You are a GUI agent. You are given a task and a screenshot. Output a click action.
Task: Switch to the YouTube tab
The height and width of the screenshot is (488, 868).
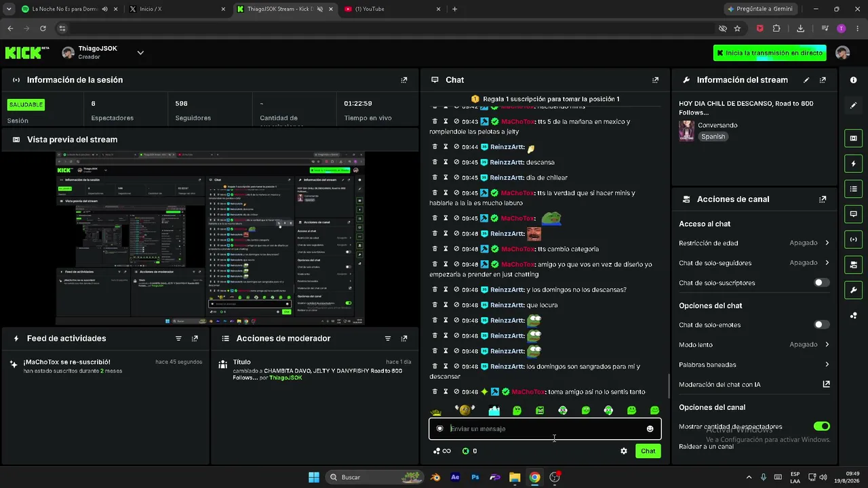click(x=393, y=9)
